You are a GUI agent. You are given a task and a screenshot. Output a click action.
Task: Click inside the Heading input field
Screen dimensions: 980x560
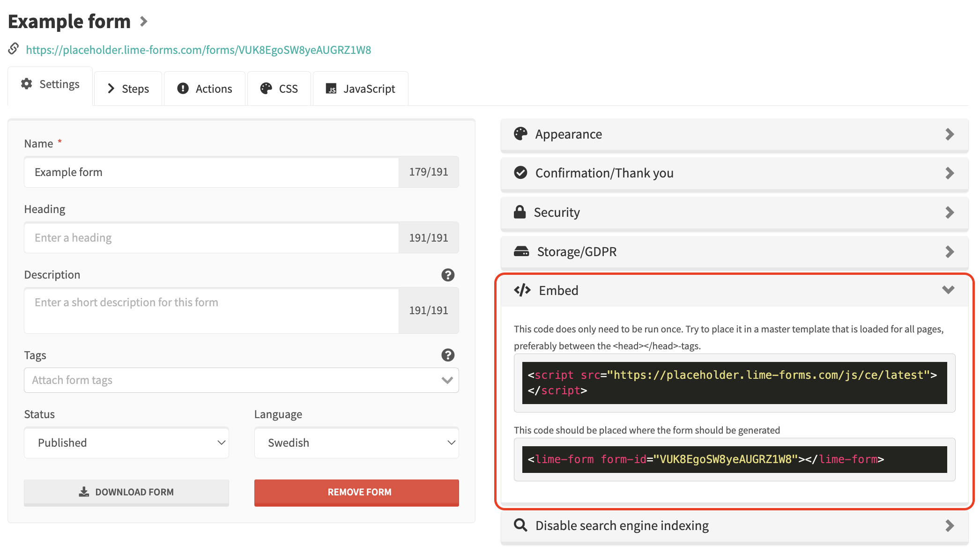tap(211, 237)
